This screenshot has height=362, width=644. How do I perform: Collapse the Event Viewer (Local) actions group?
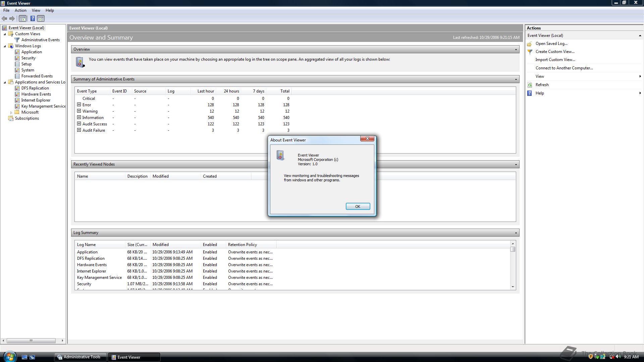tap(640, 36)
